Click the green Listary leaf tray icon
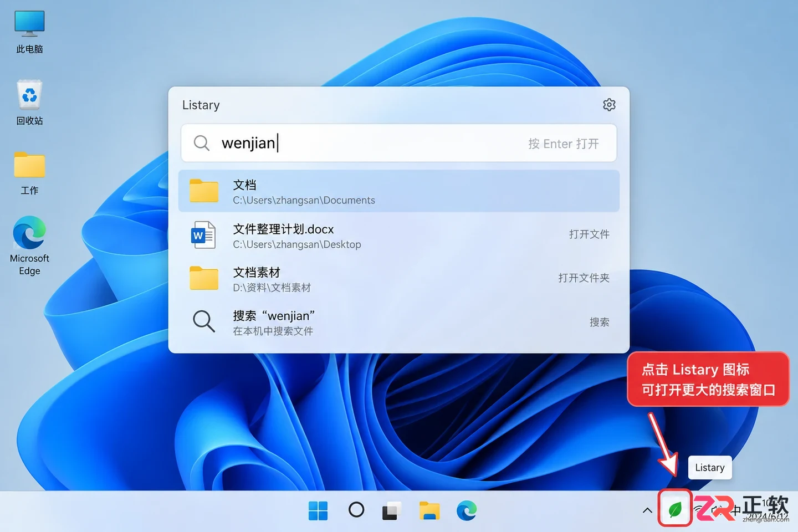The height and width of the screenshot is (532, 798). coord(675,509)
